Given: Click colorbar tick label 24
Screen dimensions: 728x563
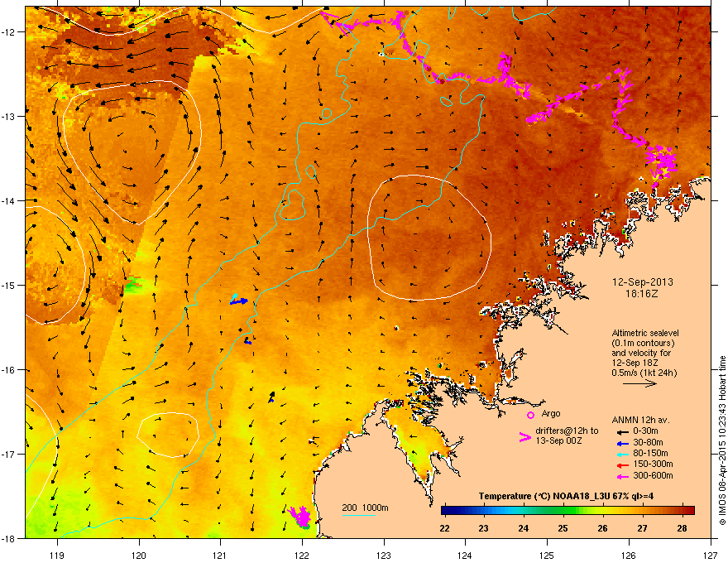Looking at the screenshot, I should coord(523,528).
